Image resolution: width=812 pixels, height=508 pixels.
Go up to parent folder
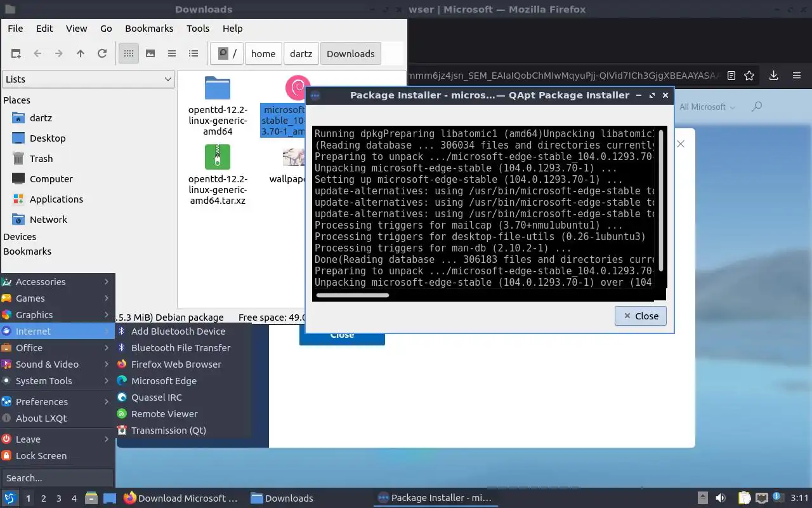[x=81, y=53]
